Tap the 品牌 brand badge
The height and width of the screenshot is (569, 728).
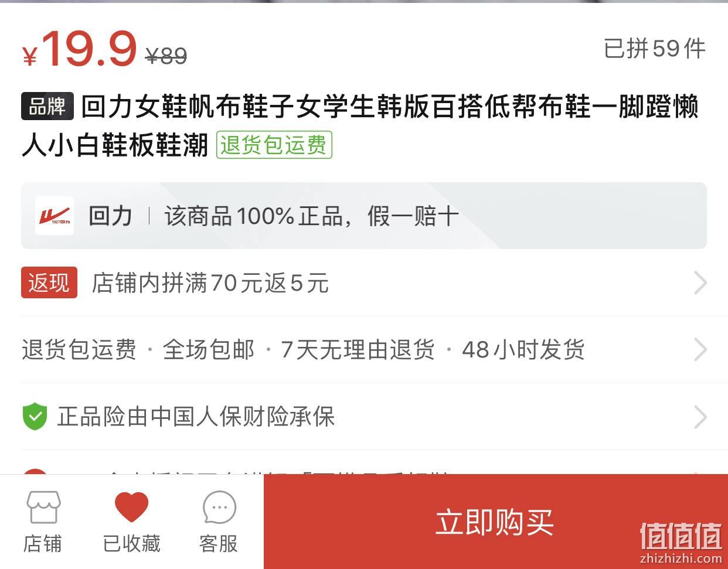tap(47, 107)
